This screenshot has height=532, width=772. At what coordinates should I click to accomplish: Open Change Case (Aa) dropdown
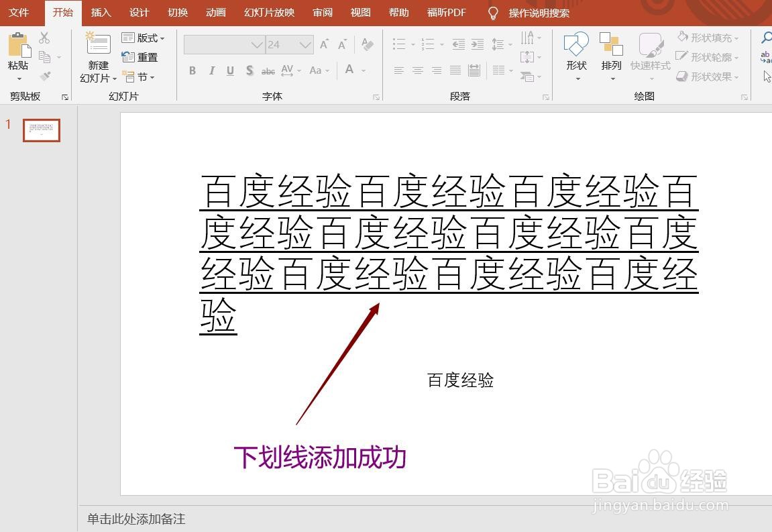click(319, 70)
